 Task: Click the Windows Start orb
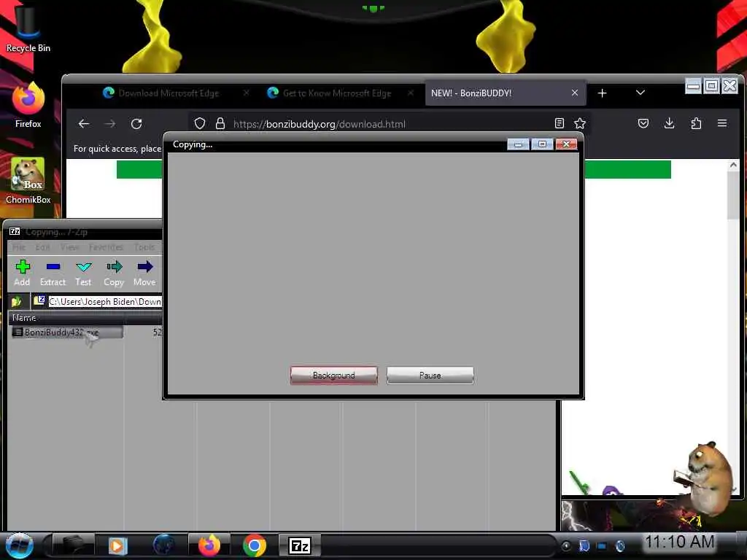(x=19, y=545)
